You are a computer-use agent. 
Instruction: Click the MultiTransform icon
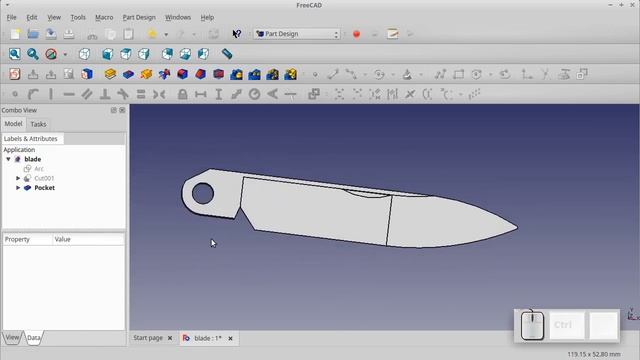[290, 74]
